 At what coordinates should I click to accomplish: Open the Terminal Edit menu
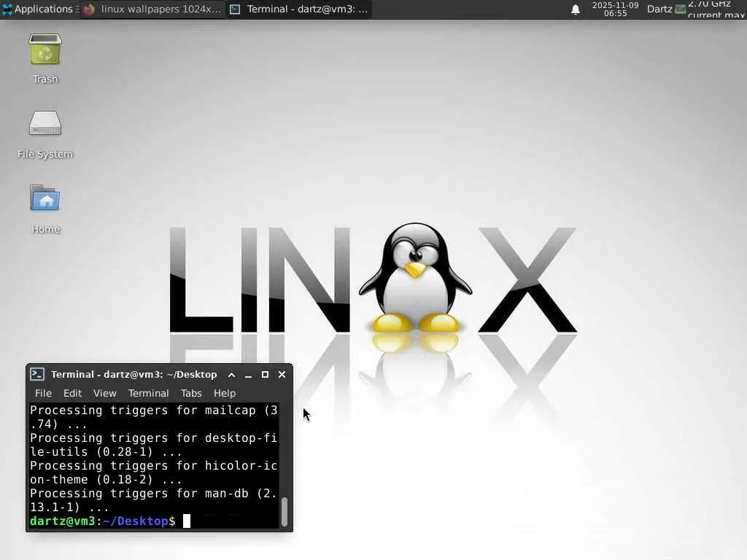(72, 393)
